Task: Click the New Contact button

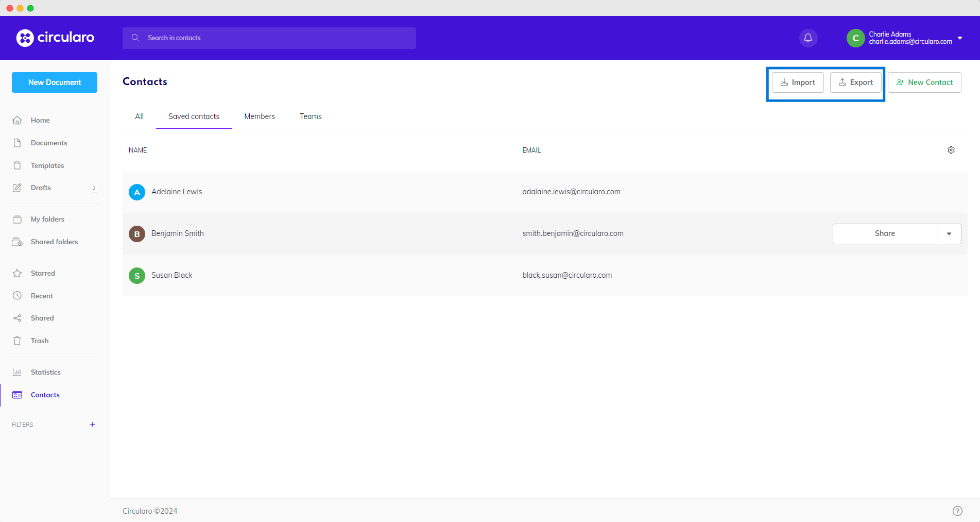Action: (924, 82)
